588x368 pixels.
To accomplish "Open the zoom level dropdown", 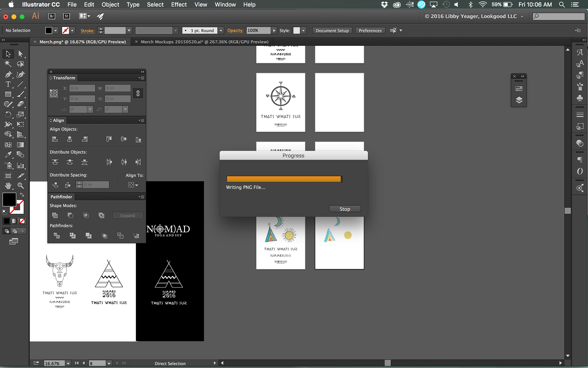I will [68, 363].
